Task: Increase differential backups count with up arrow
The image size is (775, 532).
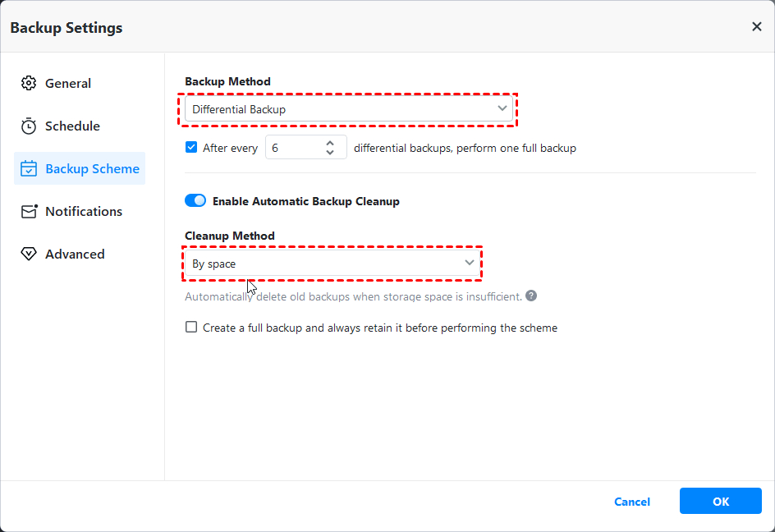Action: pyautogui.click(x=330, y=144)
